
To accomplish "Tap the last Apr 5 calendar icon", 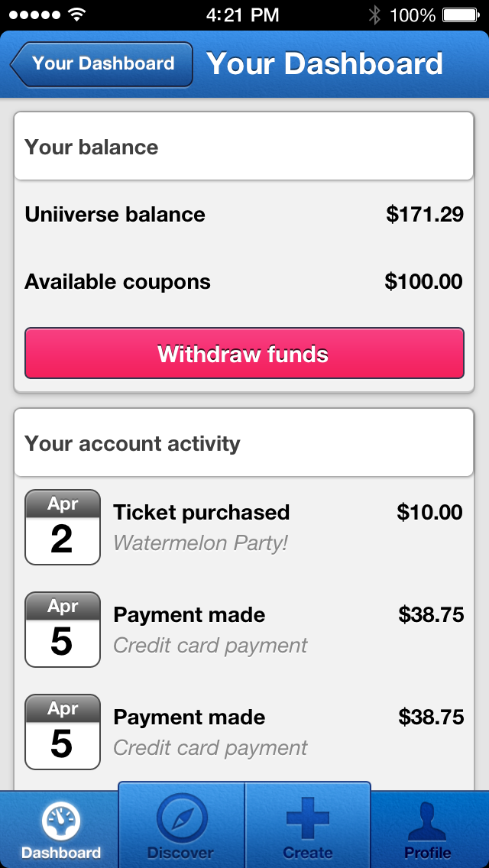I will [x=63, y=732].
